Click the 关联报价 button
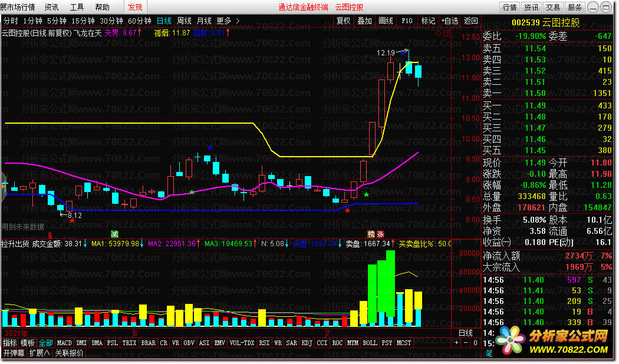619x364 pixels. [69, 353]
